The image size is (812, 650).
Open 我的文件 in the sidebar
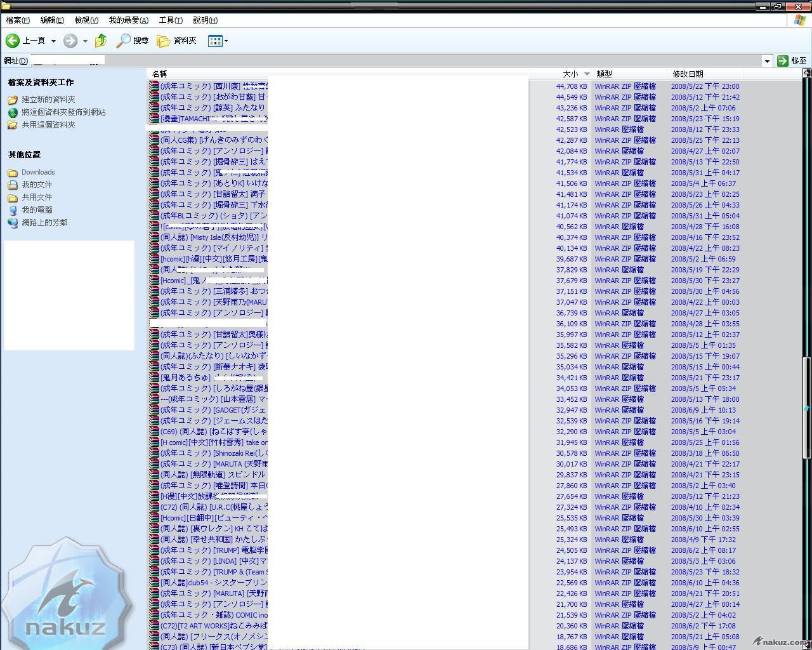click(x=37, y=185)
